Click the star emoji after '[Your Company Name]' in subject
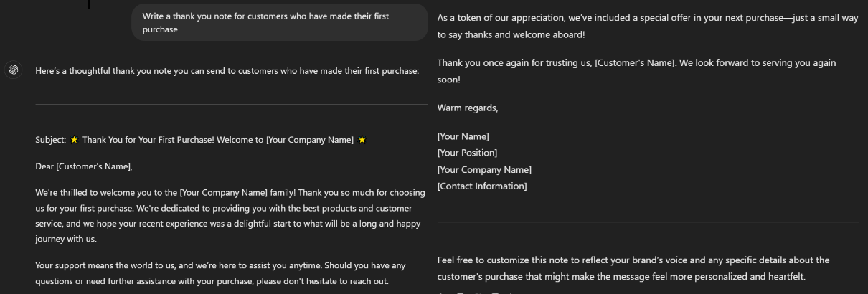The image size is (868, 294). point(362,140)
